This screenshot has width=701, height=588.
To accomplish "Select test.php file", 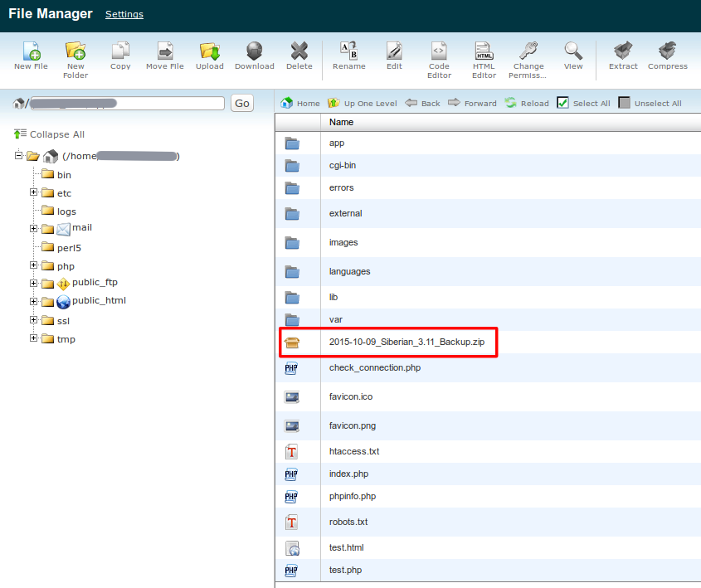I will click(x=488, y=570).
